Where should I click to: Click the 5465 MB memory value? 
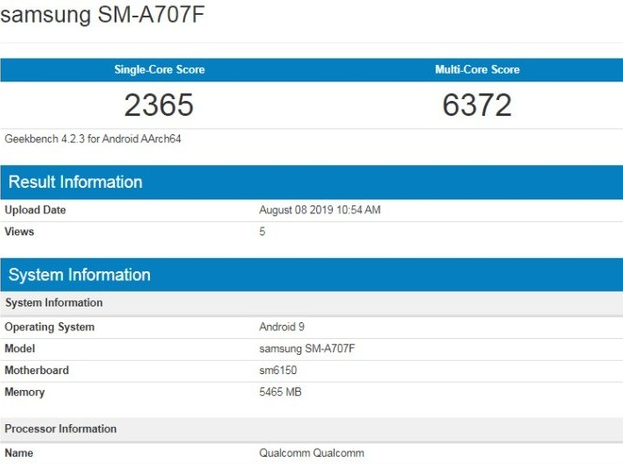[x=280, y=392]
